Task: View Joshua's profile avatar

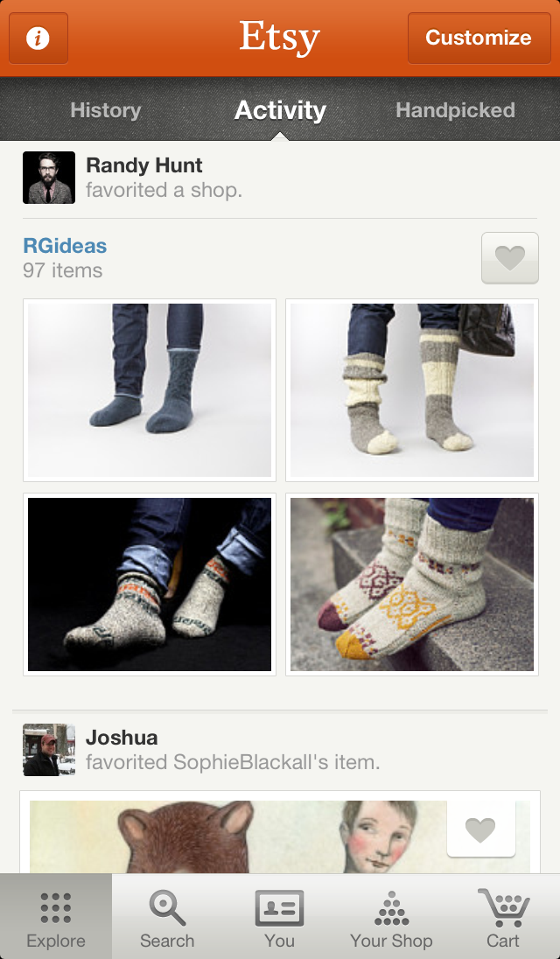Action: (49, 750)
